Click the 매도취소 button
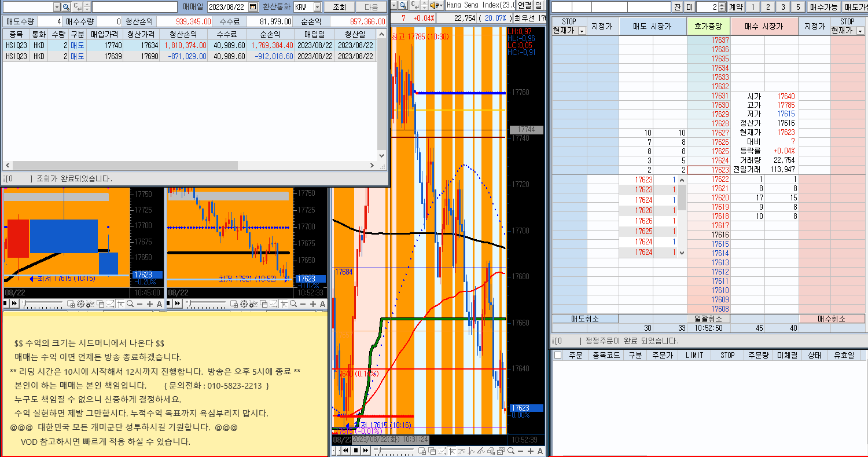Screen dimensions: 868x457 tap(585, 319)
